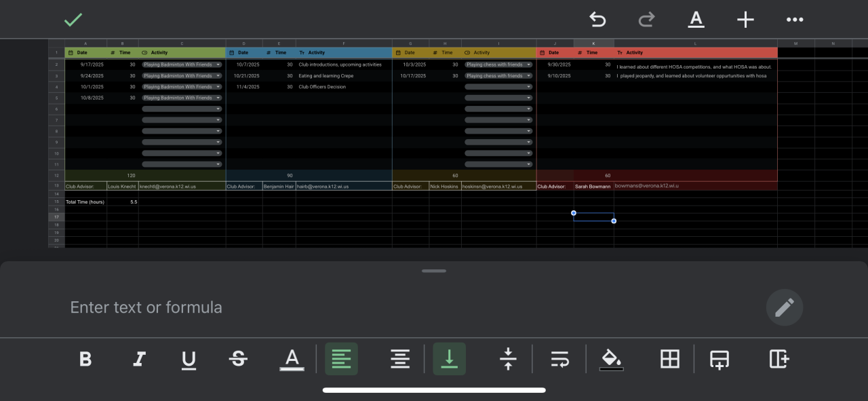Open the fill color paint bucket

(x=612, y=360)
